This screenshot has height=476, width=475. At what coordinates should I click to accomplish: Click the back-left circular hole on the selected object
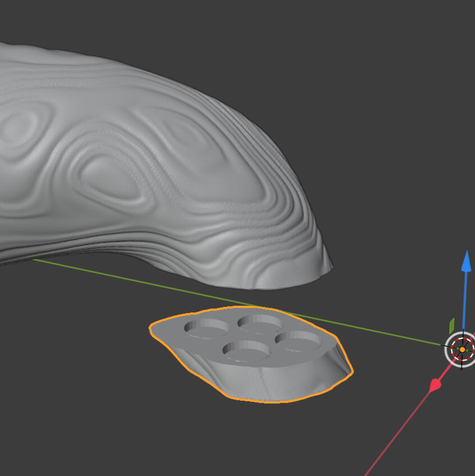click(207, 328)
